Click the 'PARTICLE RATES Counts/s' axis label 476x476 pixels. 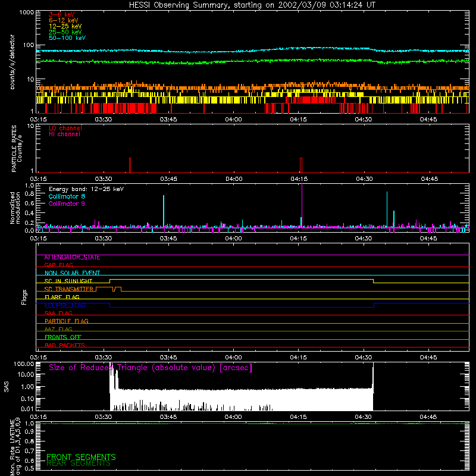tap(17, 149)
